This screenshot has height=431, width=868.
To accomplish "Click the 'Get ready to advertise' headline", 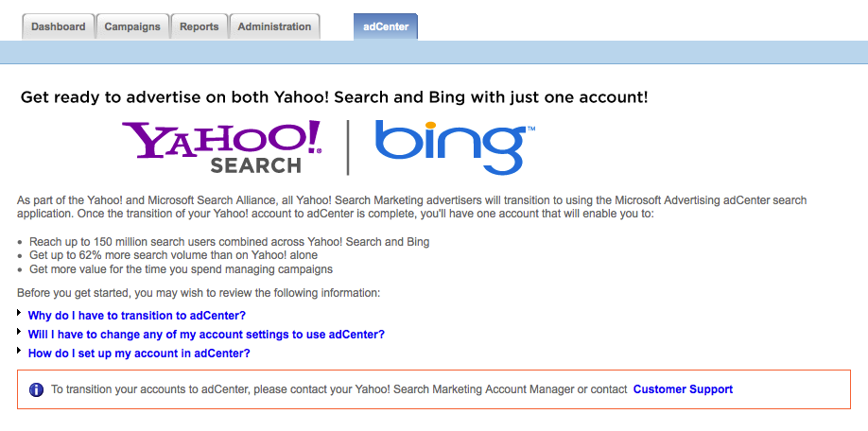I will click(335, 98).
